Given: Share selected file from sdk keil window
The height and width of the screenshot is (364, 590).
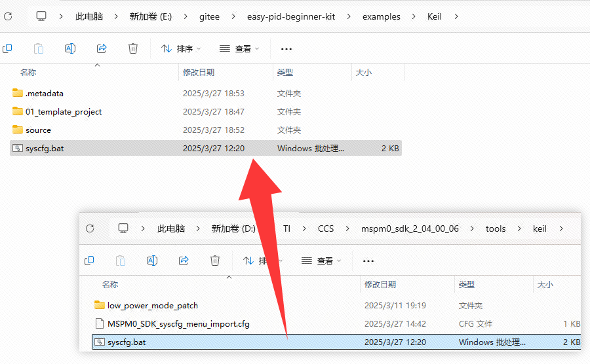Looking at the screenshot, I should [184, 261].
